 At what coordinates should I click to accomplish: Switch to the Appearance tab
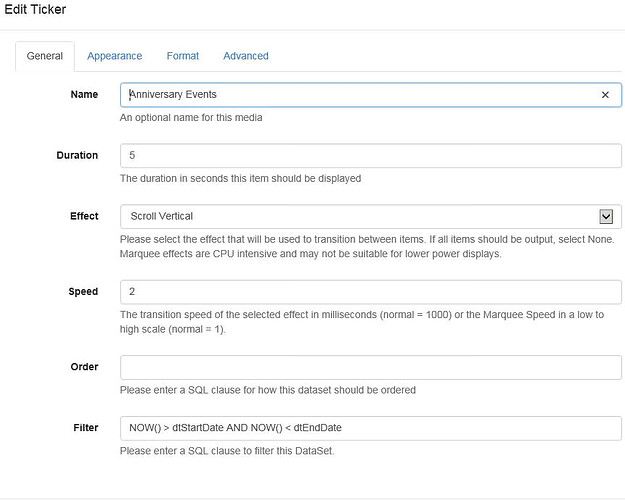[114, 56]
